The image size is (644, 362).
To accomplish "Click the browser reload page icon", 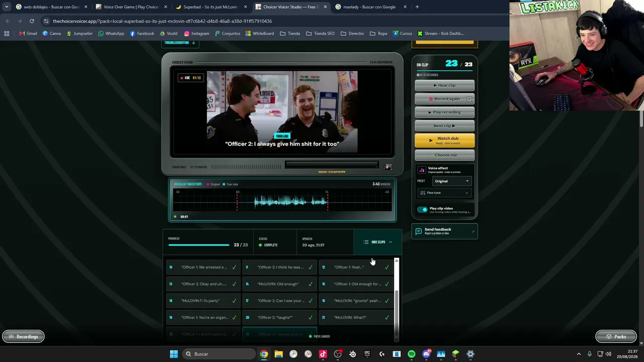I will [x=32, y=21].
